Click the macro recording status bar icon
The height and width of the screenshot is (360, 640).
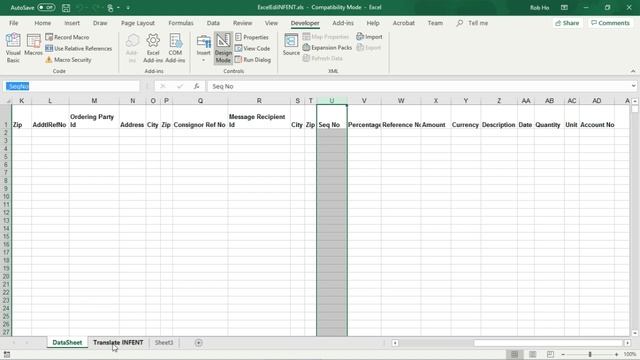[7, 354]
